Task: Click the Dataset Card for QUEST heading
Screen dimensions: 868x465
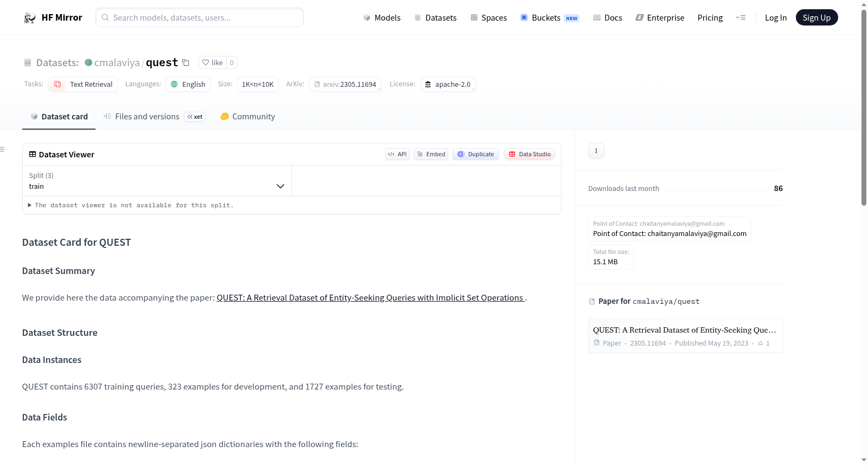Action: (x=76, y=243)
